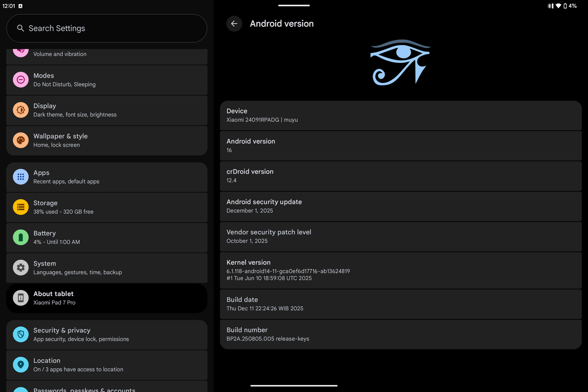The image size is (588, 392).
Task: Select the Kernel version entry
Action: (x=401, y=270)
